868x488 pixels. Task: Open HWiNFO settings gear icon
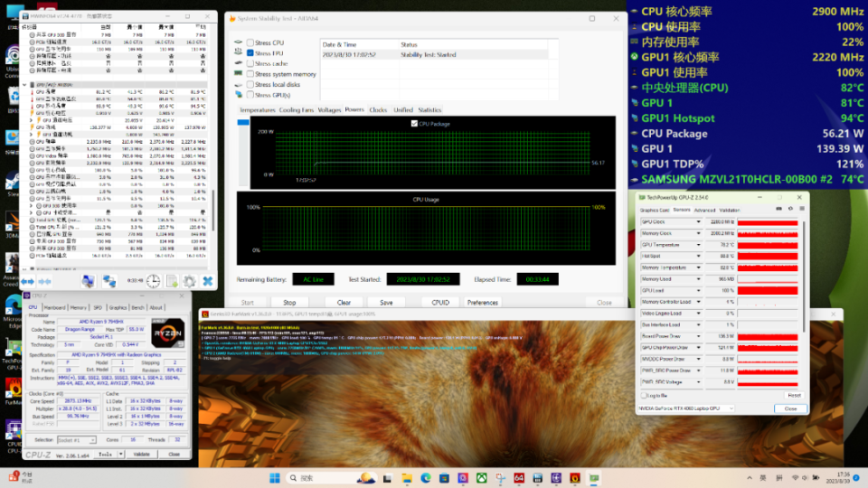click(190, 281)
